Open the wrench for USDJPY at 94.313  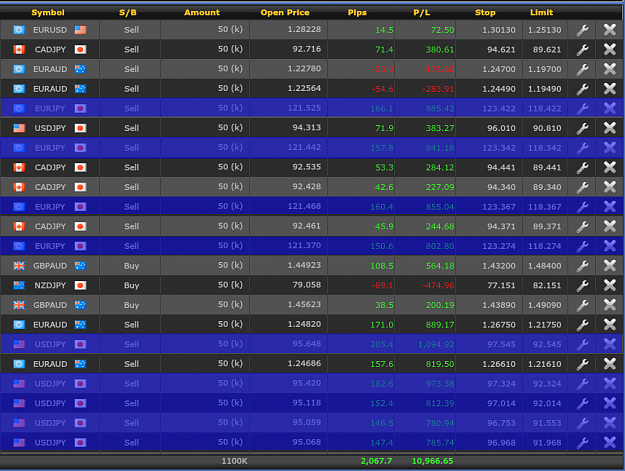[x=582, y=128]
